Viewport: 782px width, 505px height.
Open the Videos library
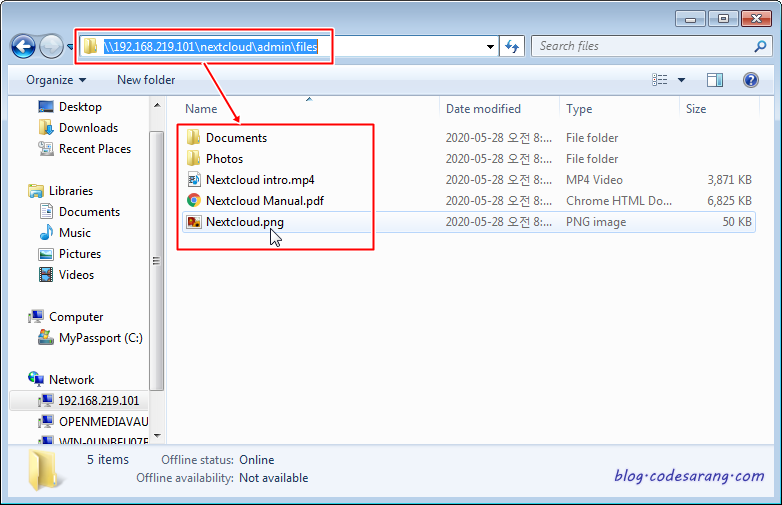point(76,275)
